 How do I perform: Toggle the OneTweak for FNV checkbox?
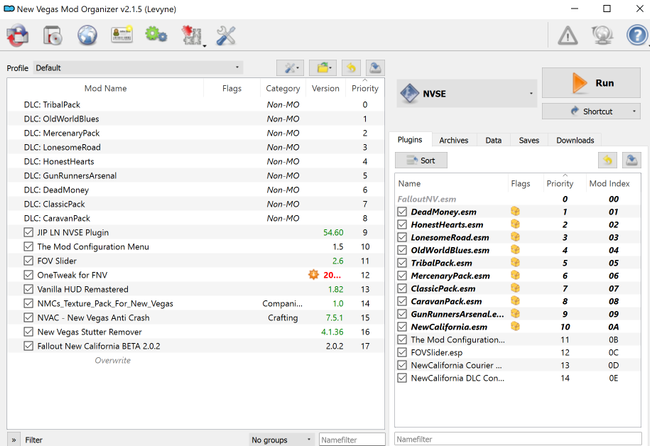click(28, 275)
